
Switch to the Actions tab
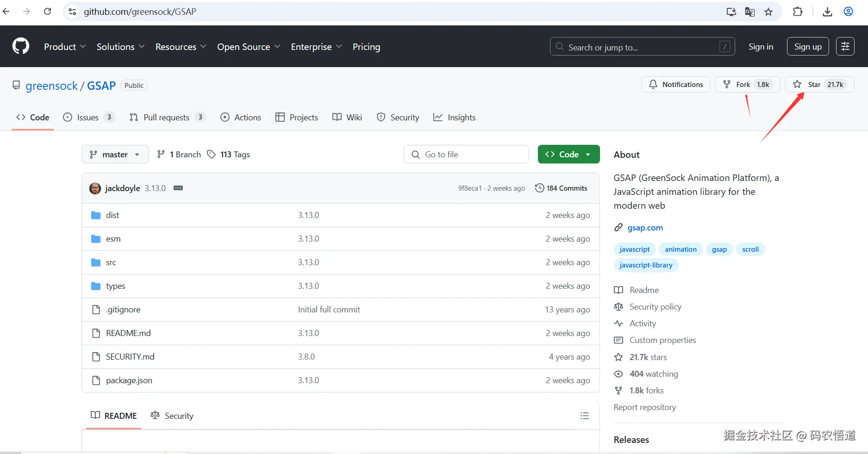click(241, 117)
